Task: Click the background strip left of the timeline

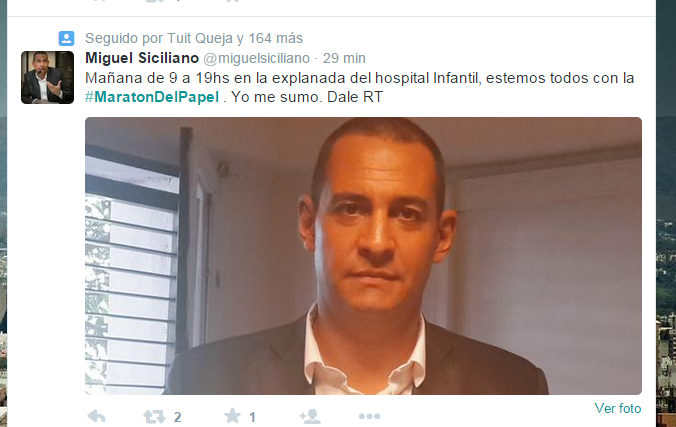Action: point(3,214)
